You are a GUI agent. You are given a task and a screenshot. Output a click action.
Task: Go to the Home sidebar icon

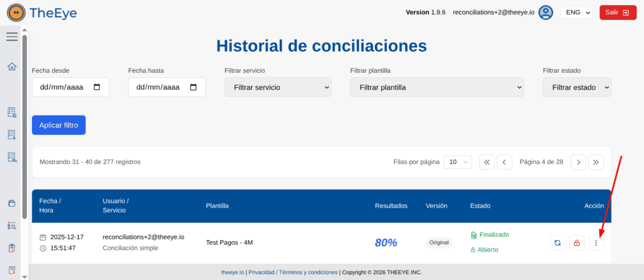pyautogui.click(x=12, y=67)
